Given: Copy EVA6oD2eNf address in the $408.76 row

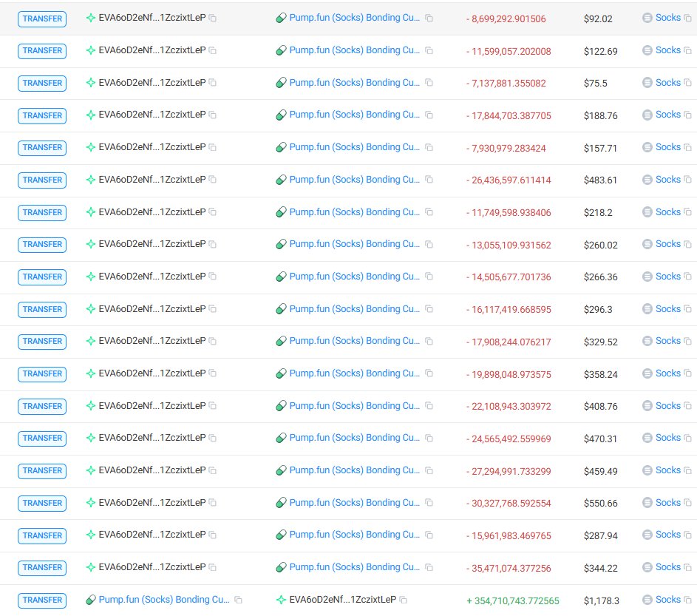Looking at the screenshot, I should [213, 406].
